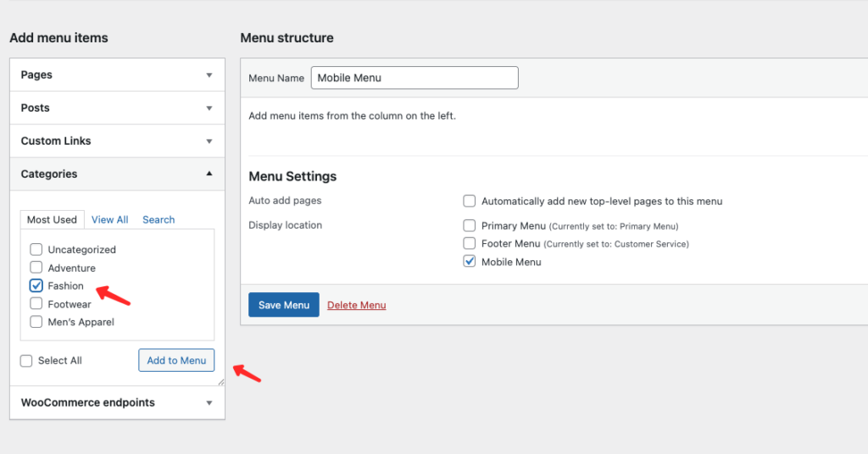Check the Uncategorized category checkbox
The width and height of the screenshot is (868, 454).
36,249
